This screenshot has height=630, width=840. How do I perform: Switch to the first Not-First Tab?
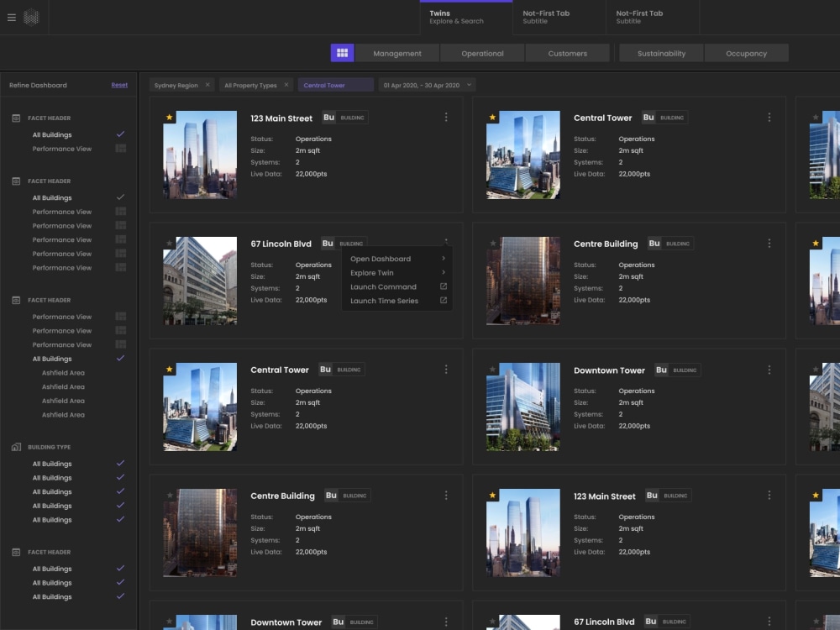[559, 17]
